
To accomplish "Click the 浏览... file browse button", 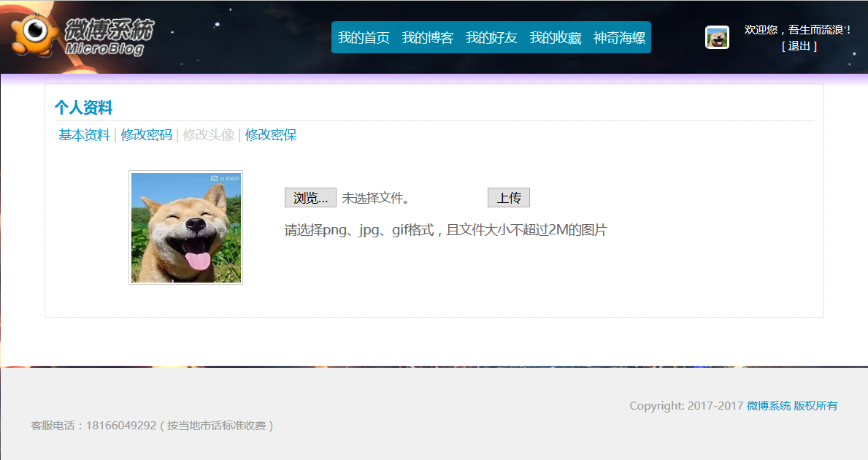I will point(310,198).
